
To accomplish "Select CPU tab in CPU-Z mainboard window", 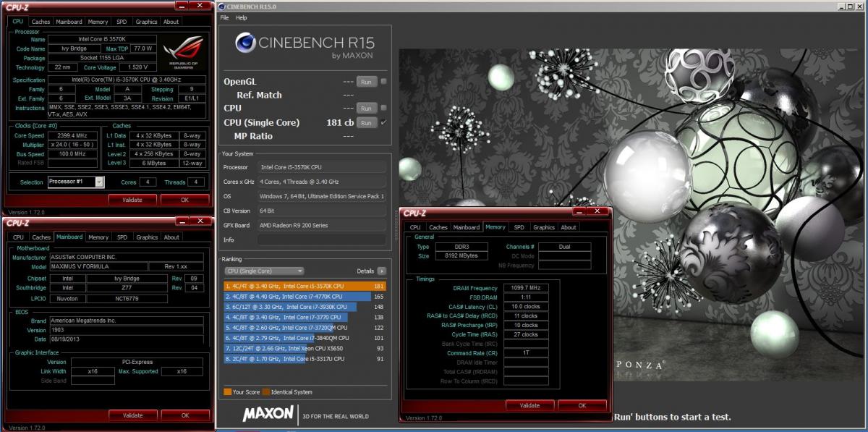I will (18, 237).
